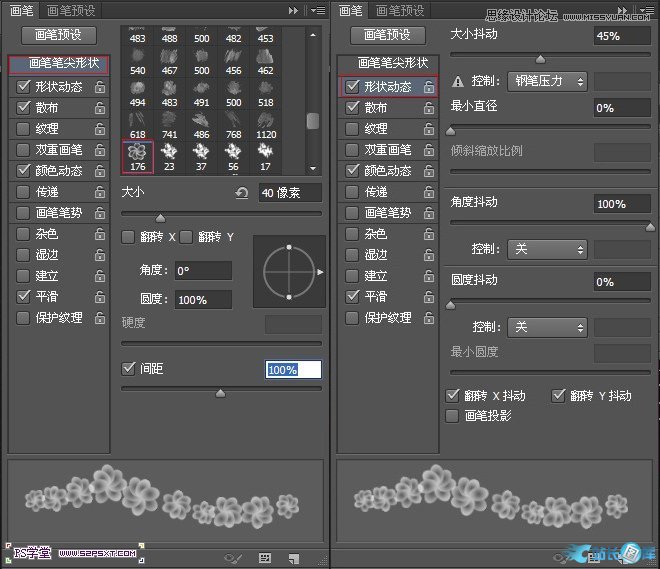Click the 大小抖动 slider handle
This screenshot has width=660, height=569.
click(541, 59)
